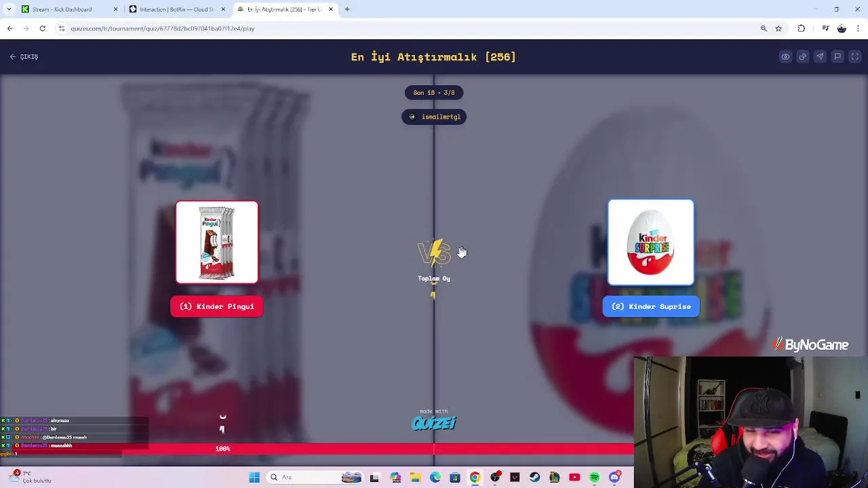Go back in browser history
Screen dimensions: 868x488
tap(9, 28)
